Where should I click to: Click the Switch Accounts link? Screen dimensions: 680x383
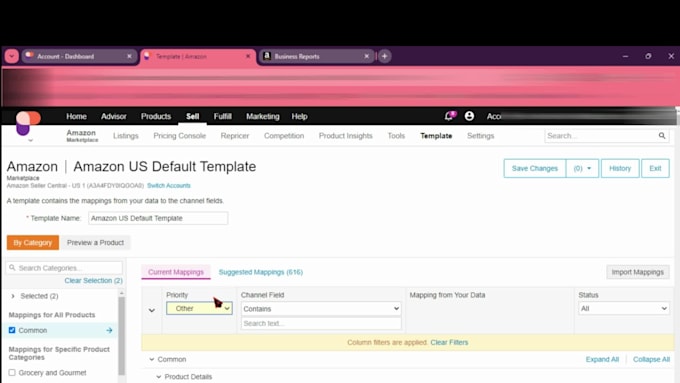point(169,186)
